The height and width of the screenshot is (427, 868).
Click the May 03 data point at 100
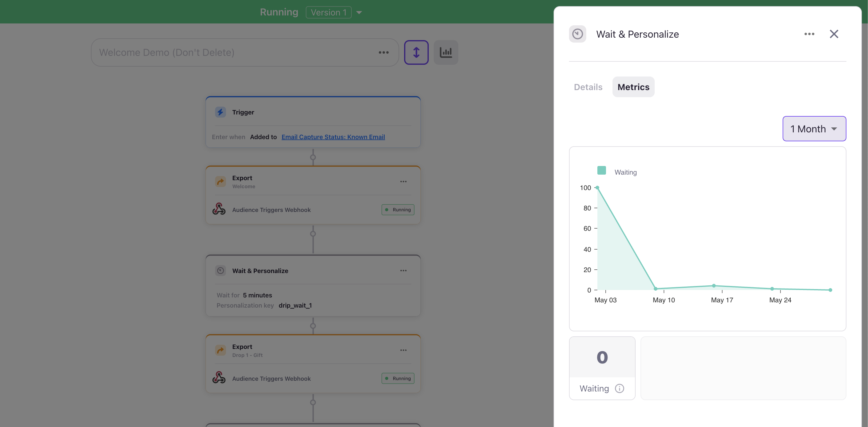pyautogui.click(x=597, y=188)
